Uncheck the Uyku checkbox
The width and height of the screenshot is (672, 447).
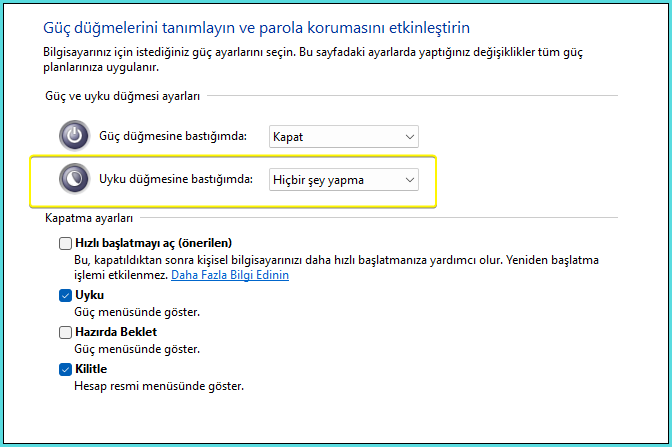(x=66, y=296)
